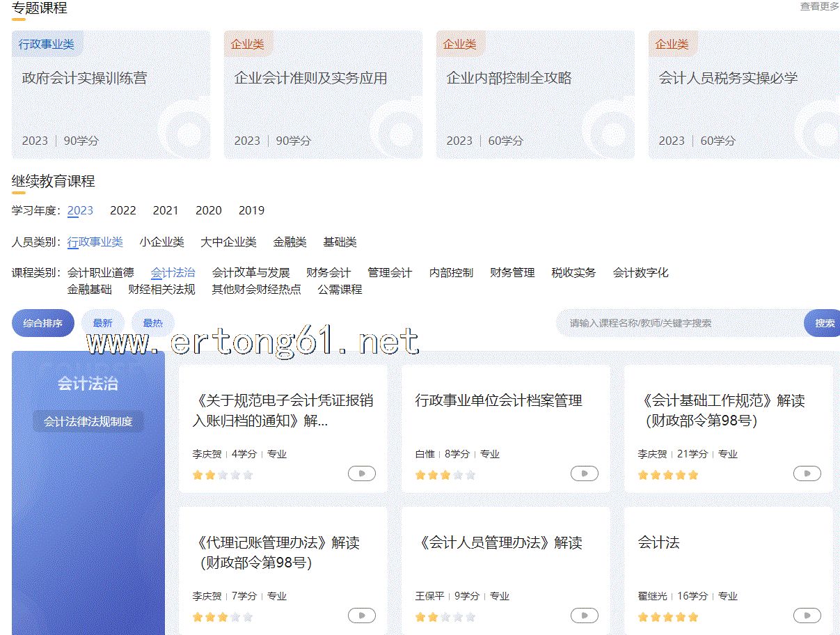The height and width of the screenshot is (635, 840).
Task: Choose 2020 as the study year
Action: [208, 210]
